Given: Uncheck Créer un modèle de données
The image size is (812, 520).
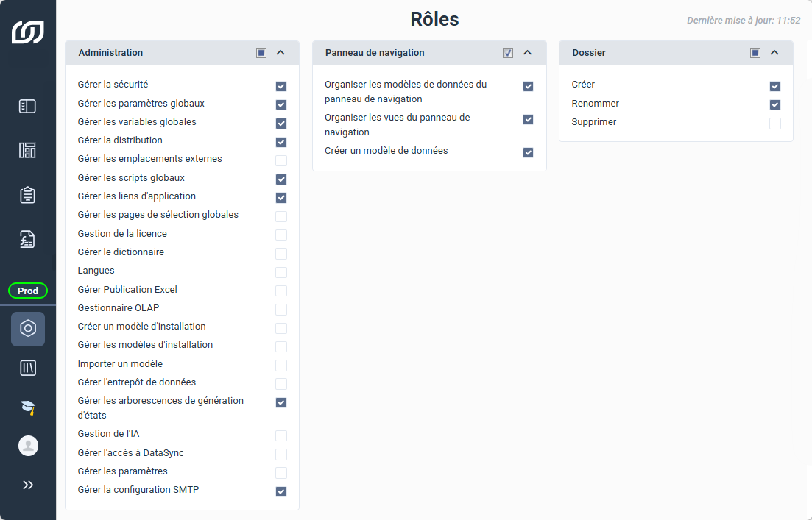Looking at the screenshot, I should tap(529, 152).
